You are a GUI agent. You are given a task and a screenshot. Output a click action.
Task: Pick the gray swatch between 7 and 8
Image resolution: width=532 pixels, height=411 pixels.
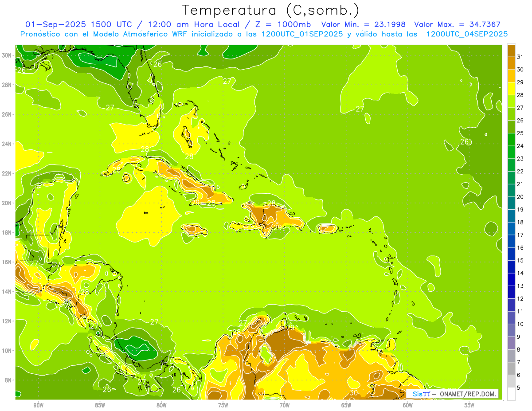(511, 356)
